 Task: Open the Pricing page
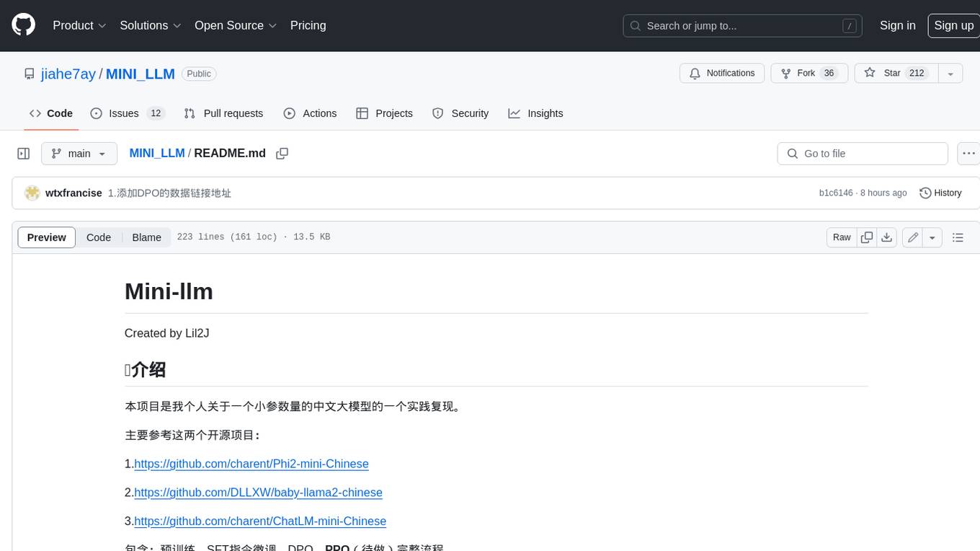coord(308,25)
